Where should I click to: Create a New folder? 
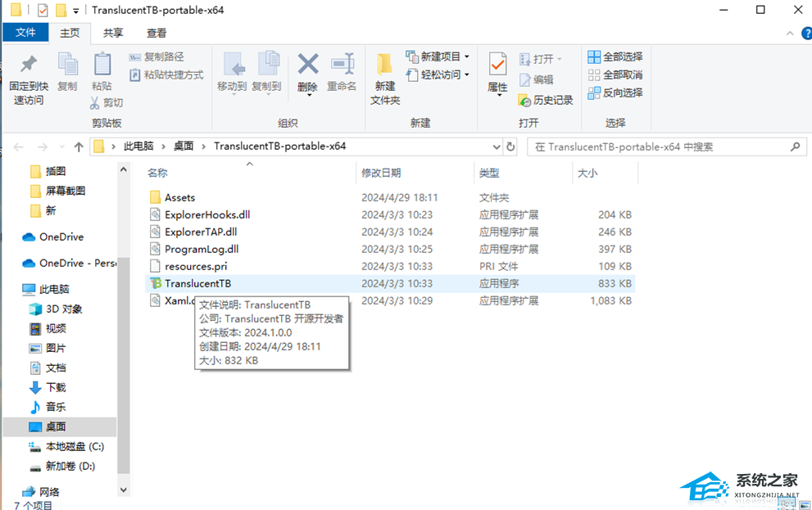(385, 79)
